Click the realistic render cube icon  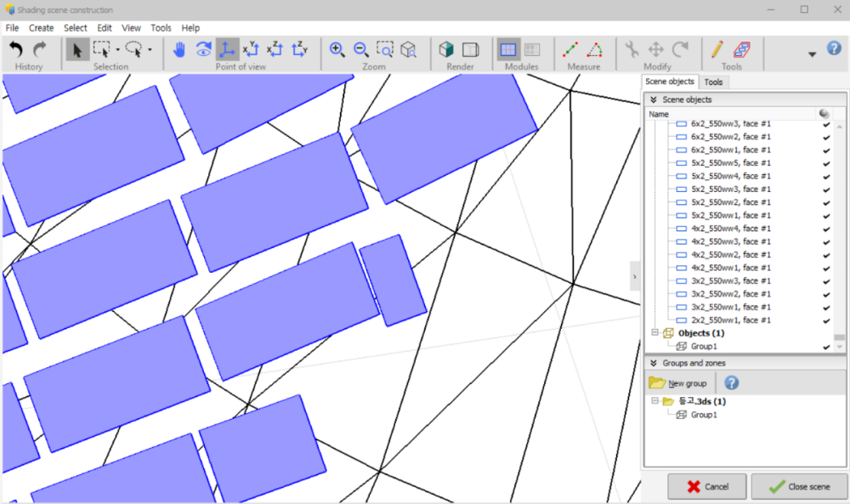446,50
